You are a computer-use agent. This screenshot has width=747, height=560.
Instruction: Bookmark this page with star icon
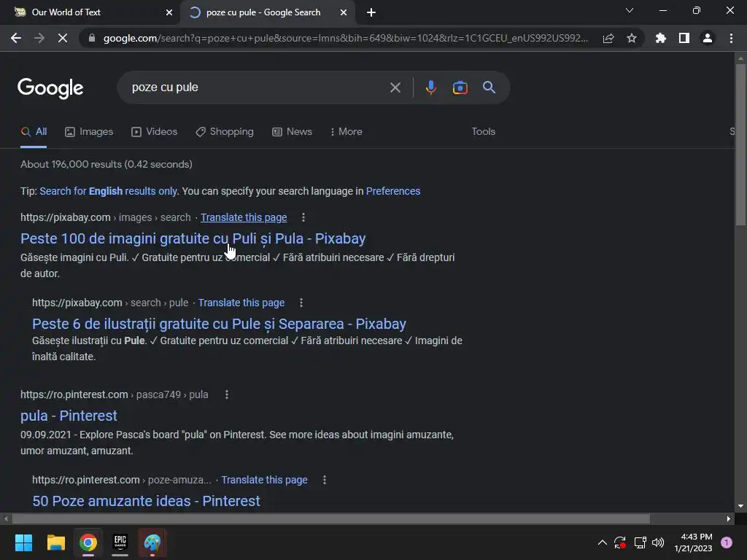coord(632,38)
